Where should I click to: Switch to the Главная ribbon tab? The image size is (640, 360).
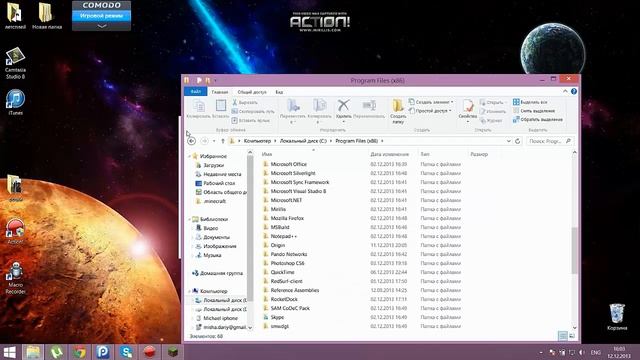(220, 92)
